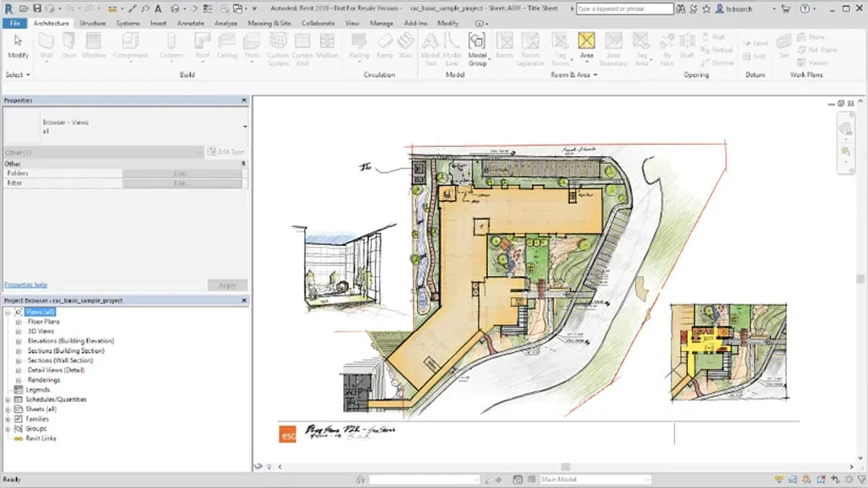The height and width of the screenshot is (488, 868).
Task: Click the small site plan thumbnail on the sheet
Action: [728, 352]
